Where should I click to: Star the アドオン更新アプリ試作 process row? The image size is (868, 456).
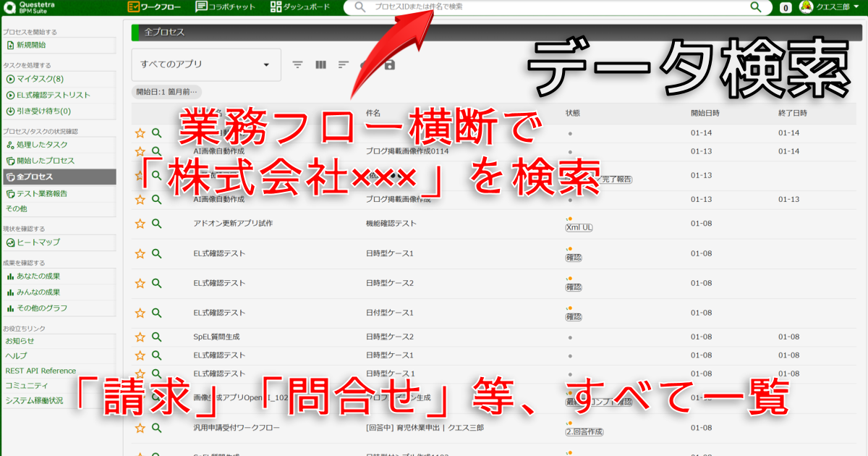(x=140, y=224)
